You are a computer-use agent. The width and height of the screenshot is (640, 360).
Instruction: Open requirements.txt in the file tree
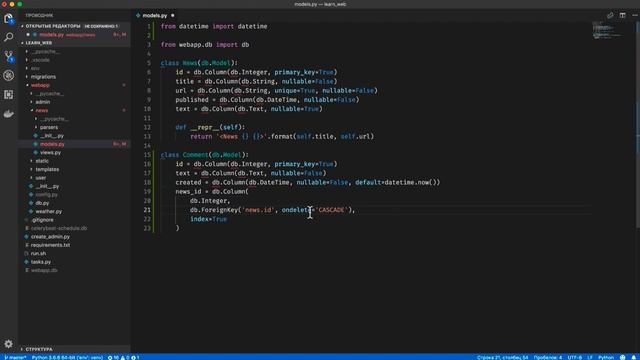point(50,245)
